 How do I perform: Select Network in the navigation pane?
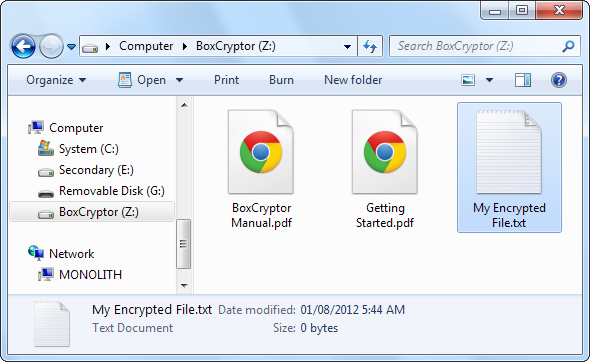click(x=71, y=254)
